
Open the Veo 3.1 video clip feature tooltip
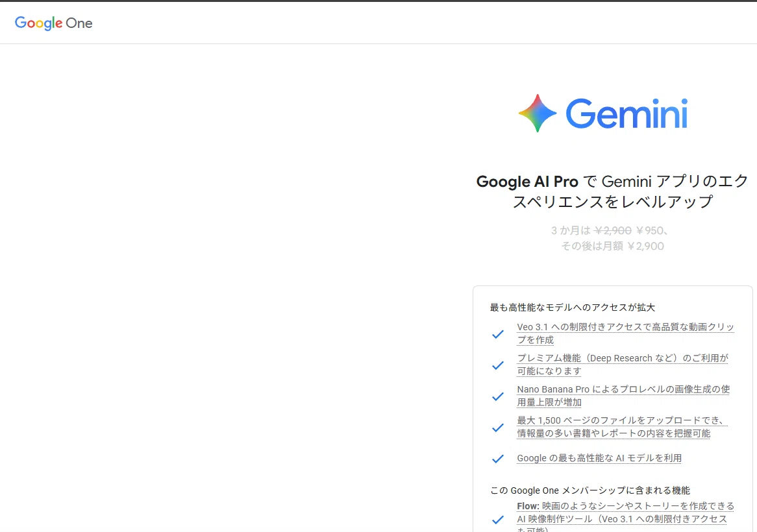625,333
